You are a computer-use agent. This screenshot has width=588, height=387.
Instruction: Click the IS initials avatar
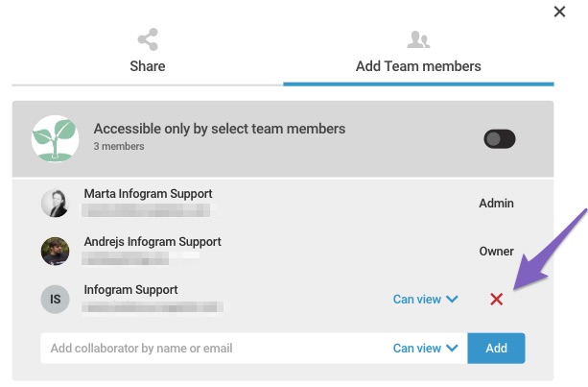click(55, 299)
